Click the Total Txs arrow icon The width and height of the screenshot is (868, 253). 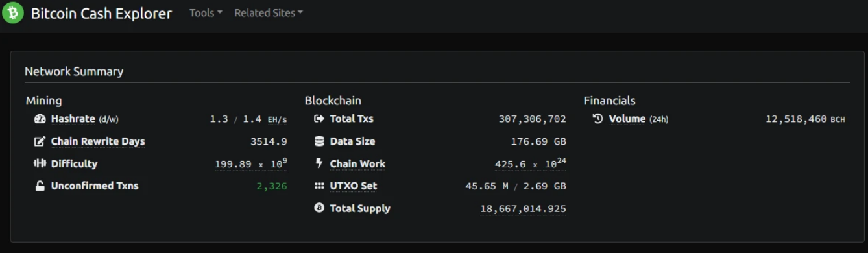[319, 119]
